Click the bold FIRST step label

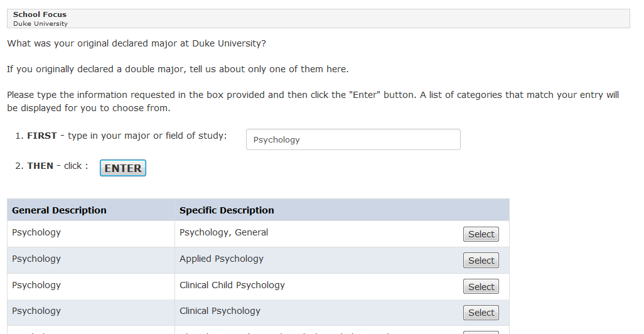pyautogui.click(x=42, y=136)
